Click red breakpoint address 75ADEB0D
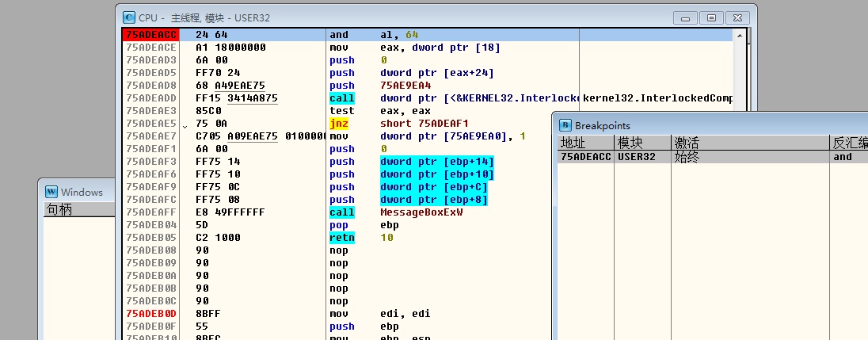 point(150,314)
